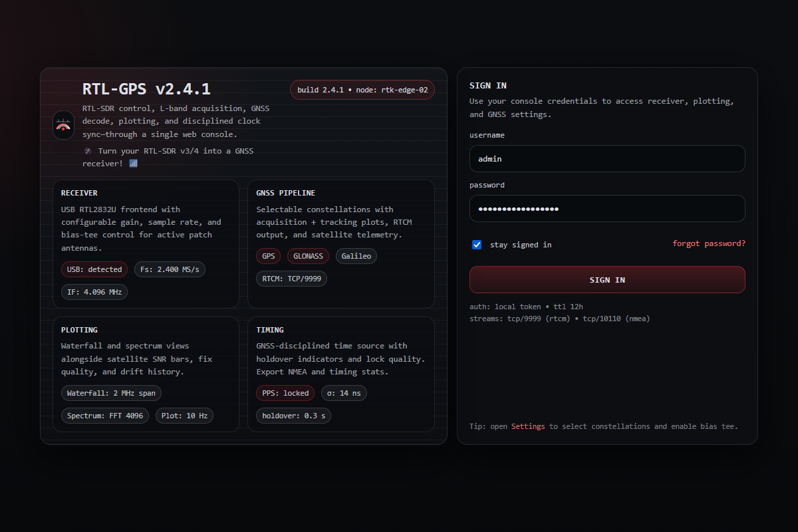Viewport: 798px width, 532px height.
Task: Click the Waterfall: 2 MHz span chip
Action: (111, 393)
